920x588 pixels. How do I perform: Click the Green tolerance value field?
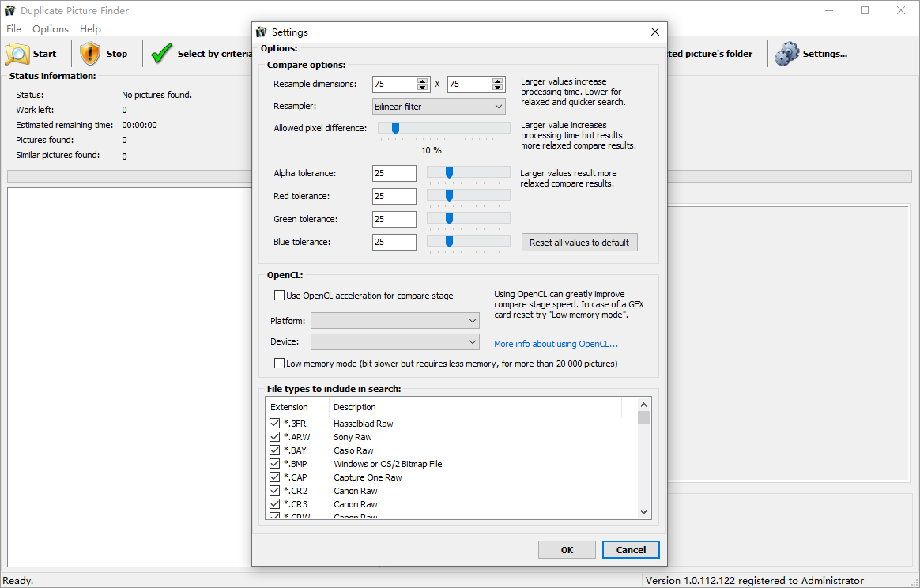(x=394, y=219)
